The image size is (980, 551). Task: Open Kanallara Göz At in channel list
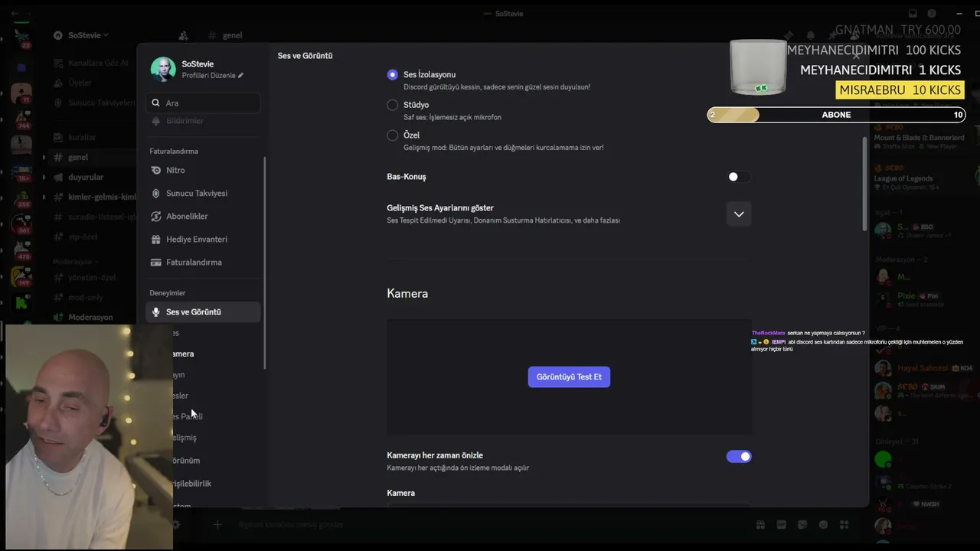point(93,63)
